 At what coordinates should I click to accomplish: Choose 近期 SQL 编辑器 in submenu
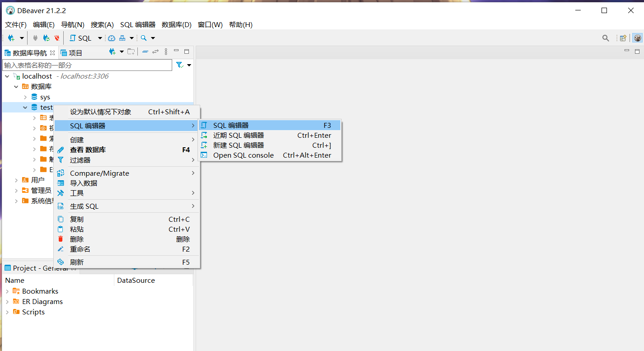270,136
